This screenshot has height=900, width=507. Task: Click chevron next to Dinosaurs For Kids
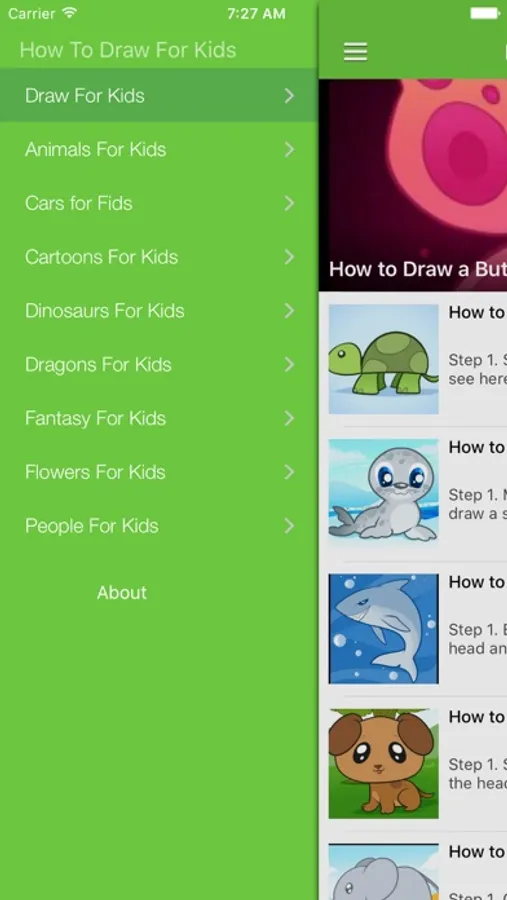(289, 311)
